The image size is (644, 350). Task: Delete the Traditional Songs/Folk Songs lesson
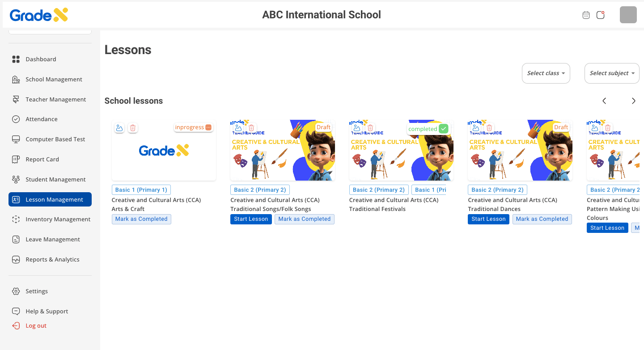251,128
